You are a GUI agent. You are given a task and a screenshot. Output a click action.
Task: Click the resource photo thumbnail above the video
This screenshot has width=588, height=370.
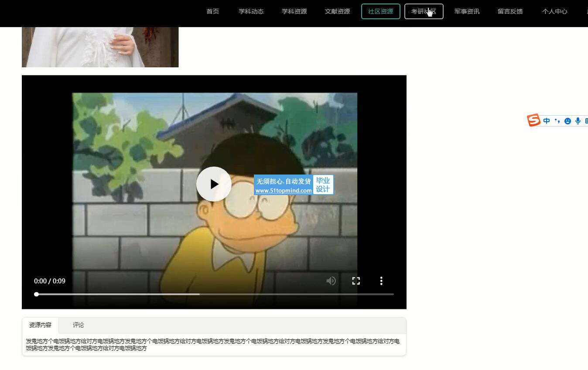[100, 47]
